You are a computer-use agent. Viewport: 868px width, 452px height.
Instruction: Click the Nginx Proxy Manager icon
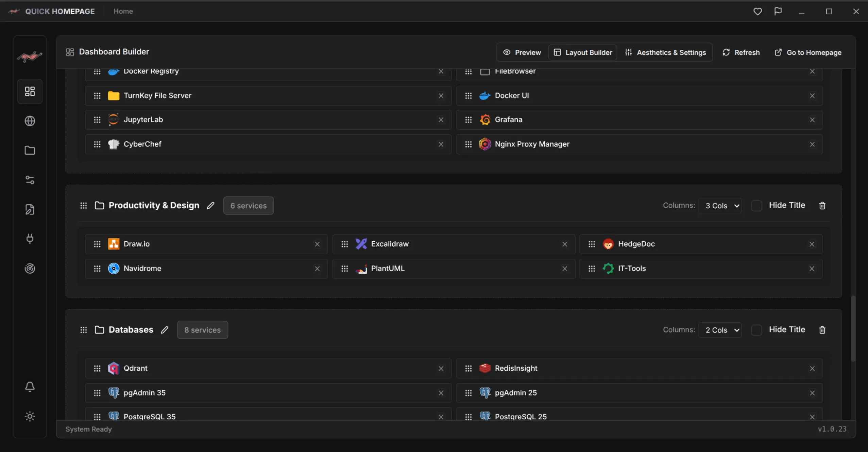pyautogui.click(x=485, y=144)
